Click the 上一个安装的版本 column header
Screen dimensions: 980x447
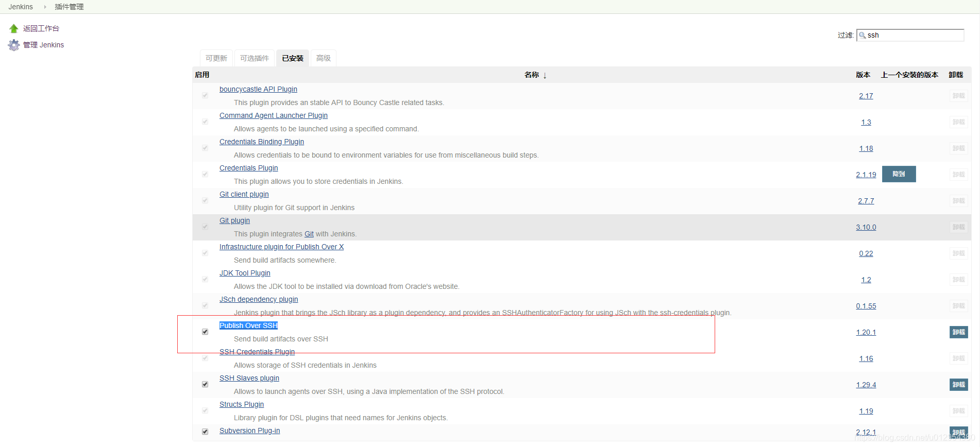pos(909,75)
